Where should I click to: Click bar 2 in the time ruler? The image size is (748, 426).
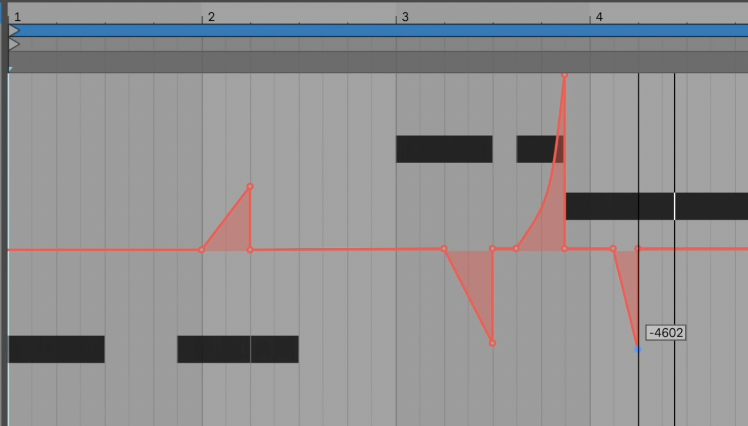coord(211,17)
